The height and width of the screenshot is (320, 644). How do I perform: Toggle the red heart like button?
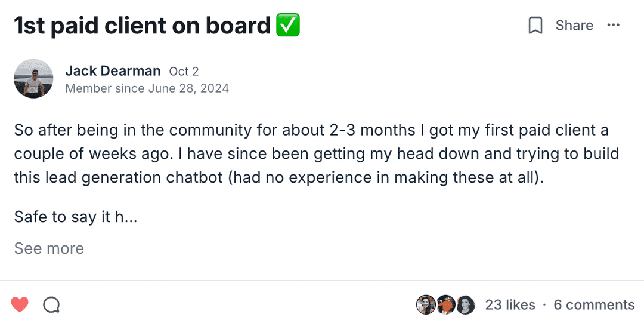(x=20, y=305)
